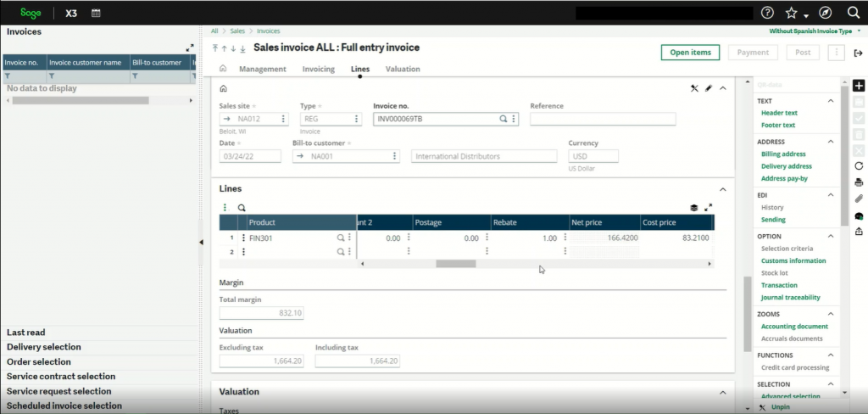Click the Reference input field

tap(603, 119)
